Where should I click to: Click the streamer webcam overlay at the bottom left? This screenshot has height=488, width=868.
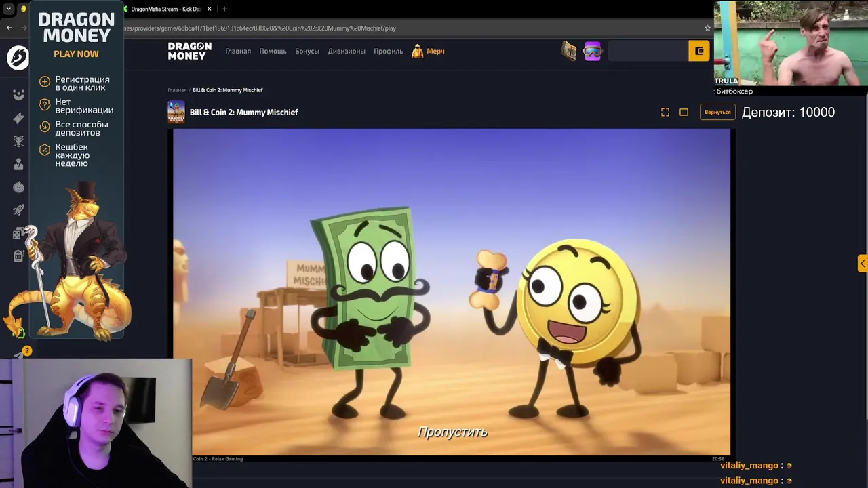[x=96, y=424]
